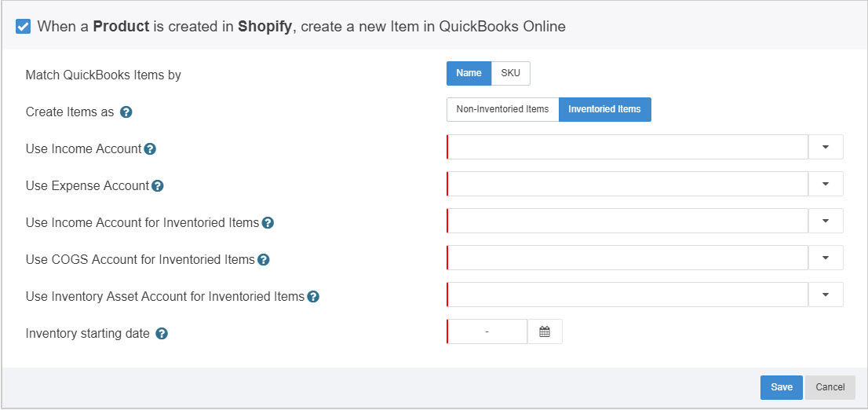
Task: Select Name matching option
Action: point(469,73)
